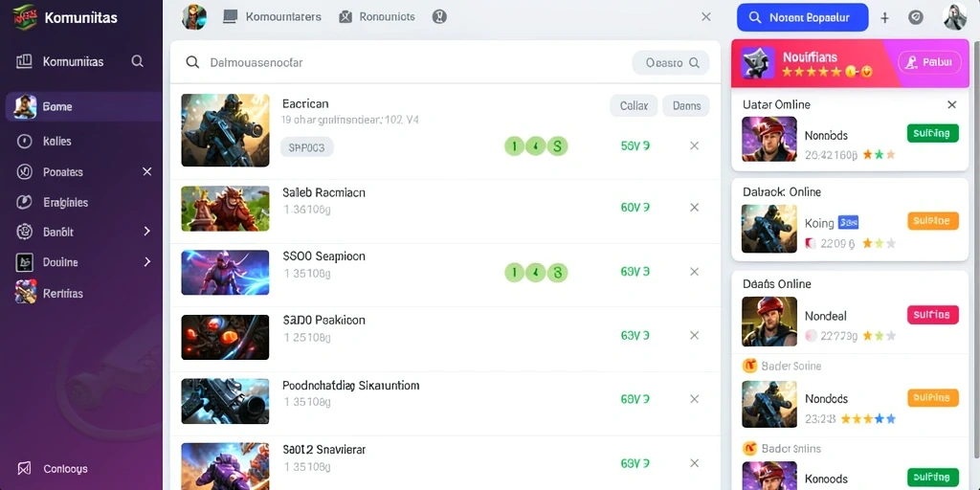The width and height of the screenshot is (980, 490).
Task: Click the round icon after Ronouniots
Action: click(439, 17)
